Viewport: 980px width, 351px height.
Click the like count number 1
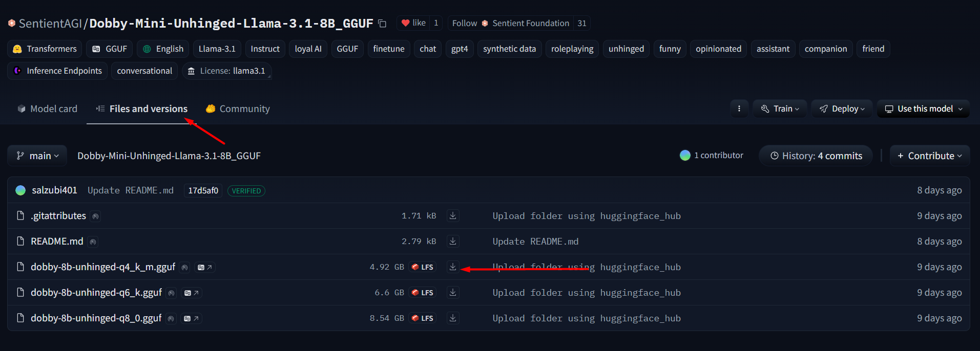click(x=436, y=23)
